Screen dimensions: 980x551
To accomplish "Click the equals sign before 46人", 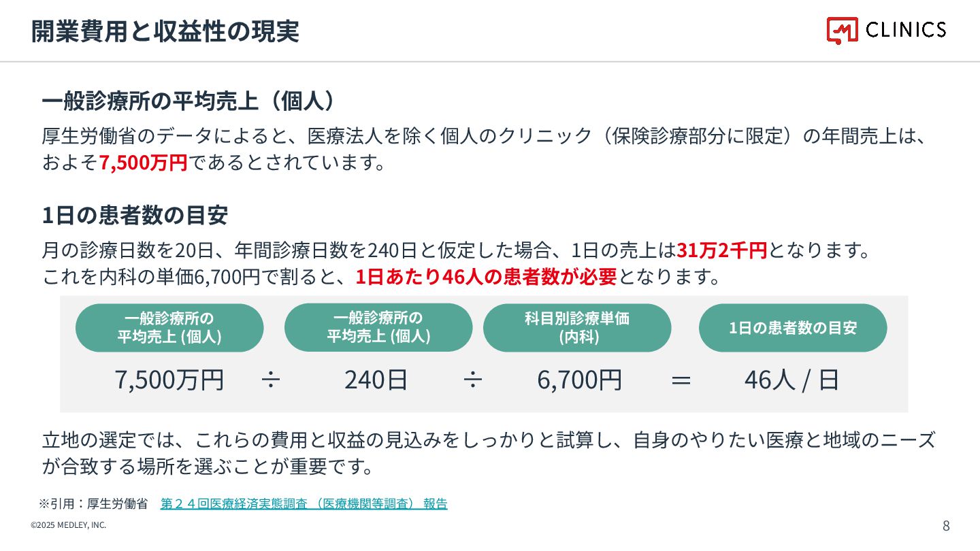I will 681,380.
